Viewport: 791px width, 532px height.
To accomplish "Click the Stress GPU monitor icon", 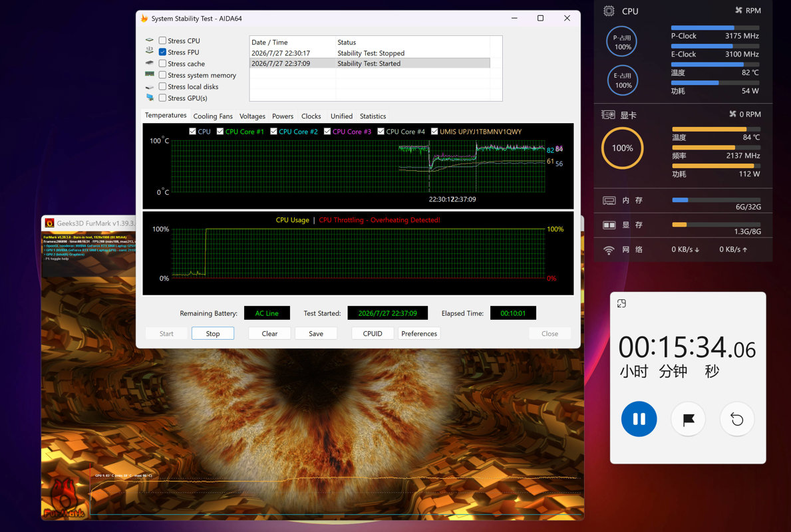I will 150,97.
